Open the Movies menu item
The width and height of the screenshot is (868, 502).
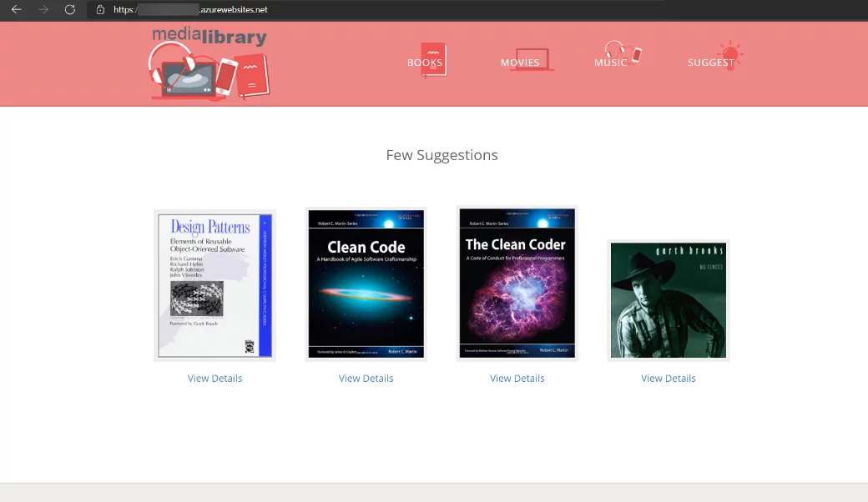coord(520,63)
